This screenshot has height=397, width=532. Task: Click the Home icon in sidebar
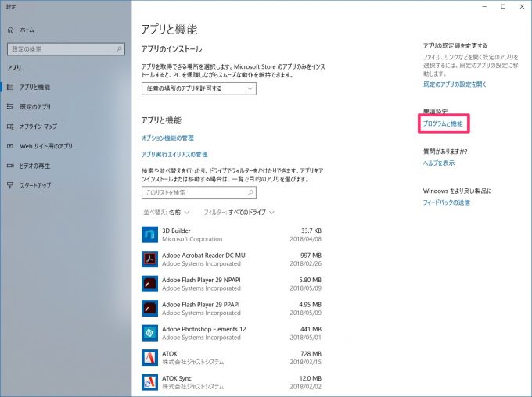coord(10,30)
